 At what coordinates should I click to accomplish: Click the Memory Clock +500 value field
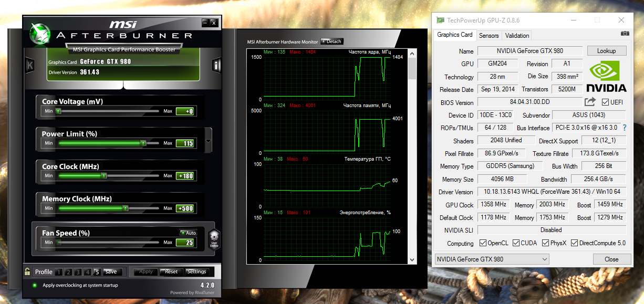(x=185, y=208)
